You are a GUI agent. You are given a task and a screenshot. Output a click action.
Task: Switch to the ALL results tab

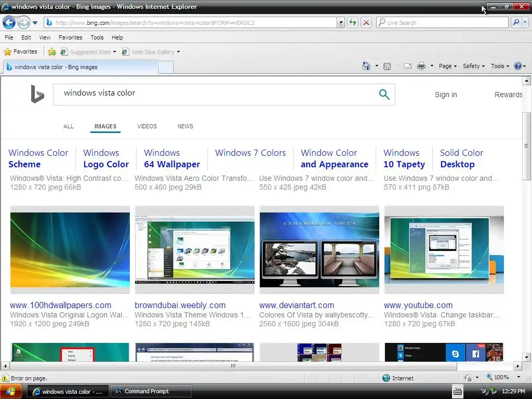pos(68,126)
